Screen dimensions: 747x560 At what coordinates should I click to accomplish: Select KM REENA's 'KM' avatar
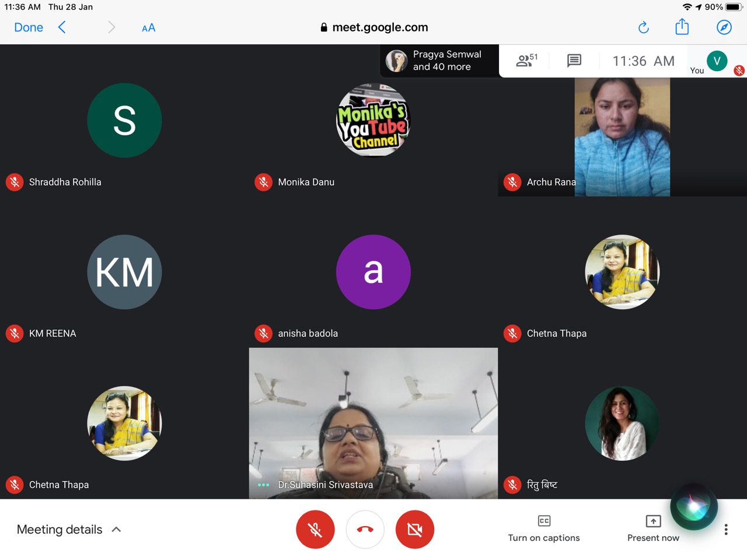(x=124, y=272)
